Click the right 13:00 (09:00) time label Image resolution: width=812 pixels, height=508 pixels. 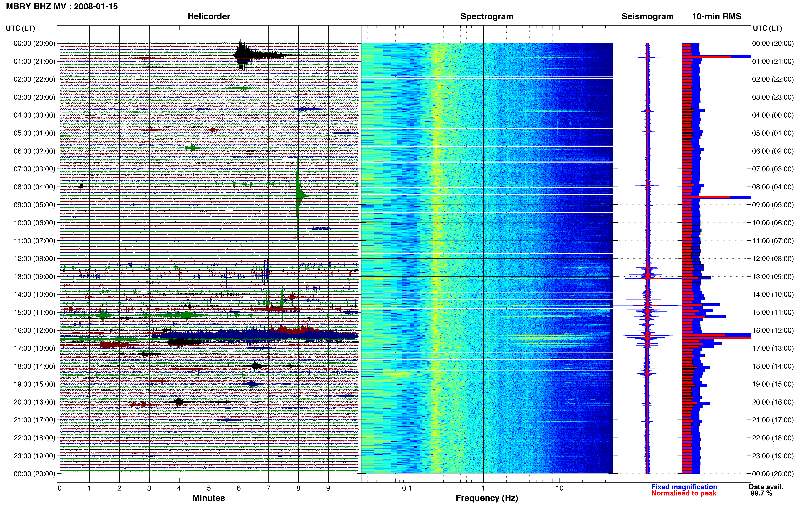[x=773, y=277]
